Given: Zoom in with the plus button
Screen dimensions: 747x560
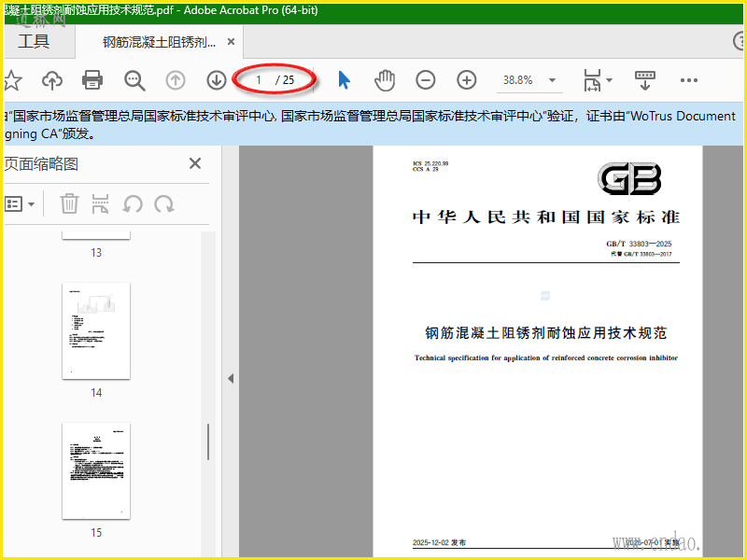Looking at the screenshot, I should [466, 80].
